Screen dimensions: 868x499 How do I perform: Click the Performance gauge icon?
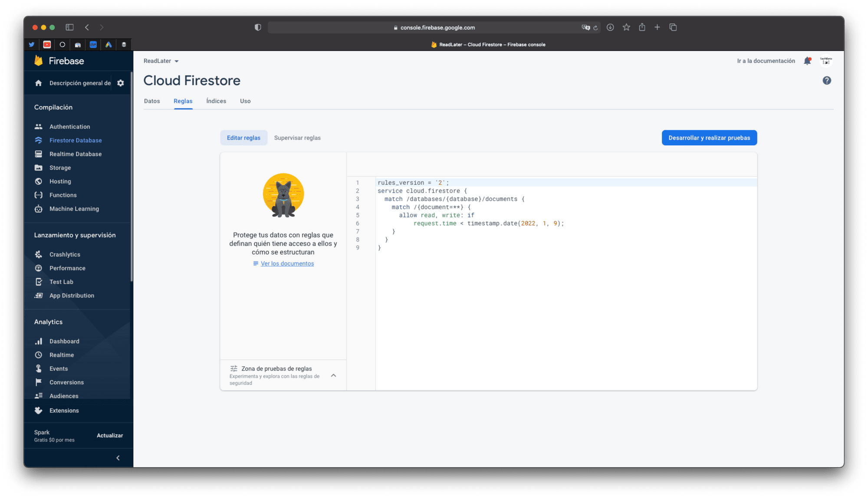39,268
